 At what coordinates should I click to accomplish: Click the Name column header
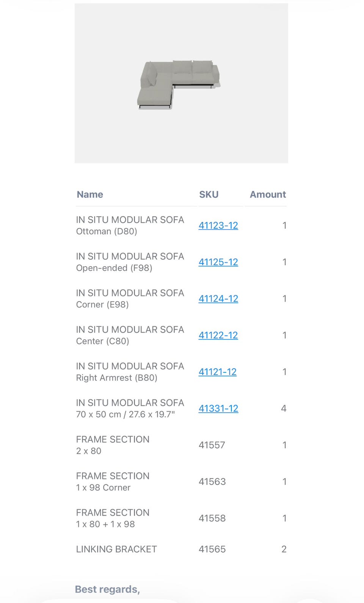(90, 195)
